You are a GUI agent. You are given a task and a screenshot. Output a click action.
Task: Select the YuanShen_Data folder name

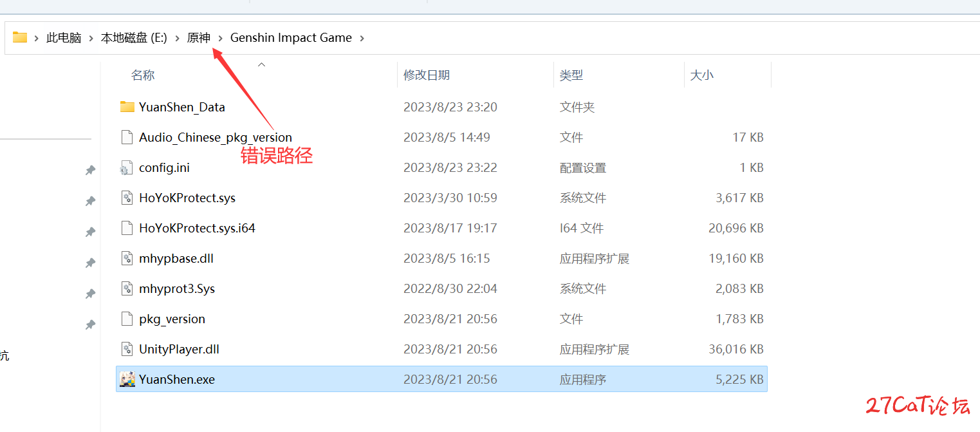[182, 108]
